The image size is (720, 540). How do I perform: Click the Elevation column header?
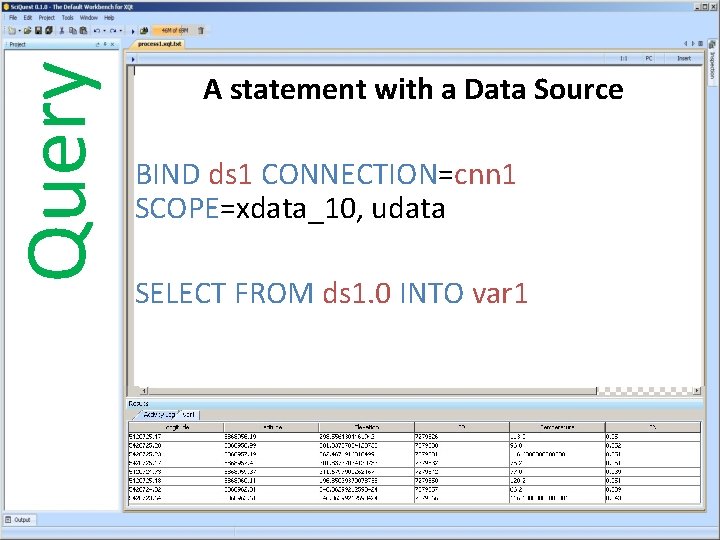pos(366,427)
